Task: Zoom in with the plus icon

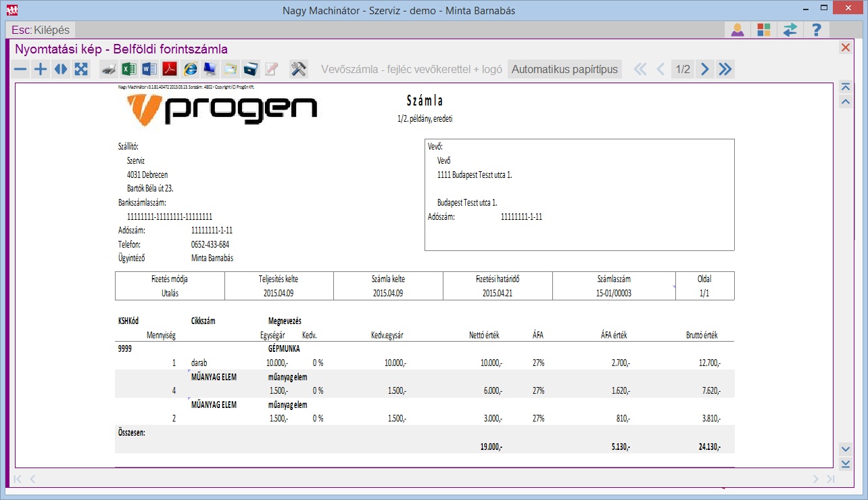Action: pos(41,69)
